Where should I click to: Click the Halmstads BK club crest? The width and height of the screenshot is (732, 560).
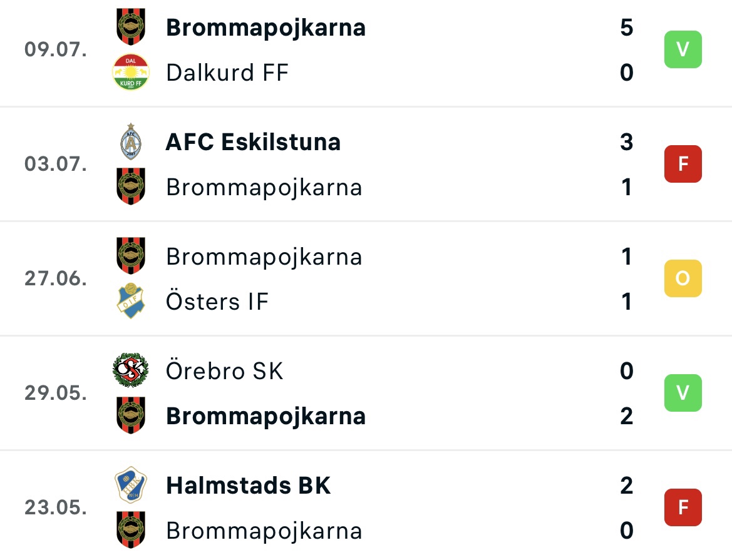coord(131,485)
